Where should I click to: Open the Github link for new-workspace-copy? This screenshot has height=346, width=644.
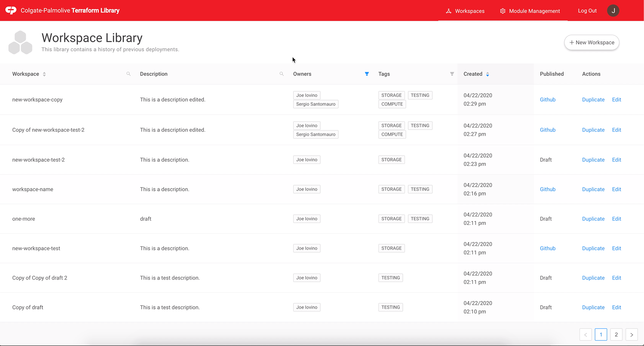(548, 100)
